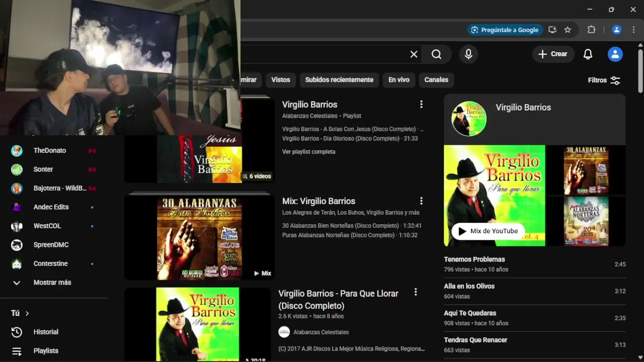644x362 pixels.
Task: Open the Chrome profile icon
Action: [616, 30]
